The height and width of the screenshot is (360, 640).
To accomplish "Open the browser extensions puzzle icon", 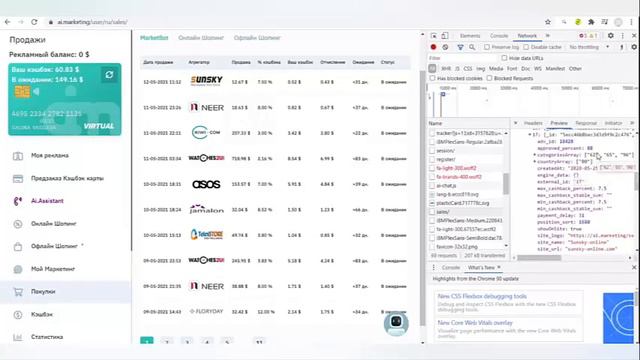I will tap(591, 22).
